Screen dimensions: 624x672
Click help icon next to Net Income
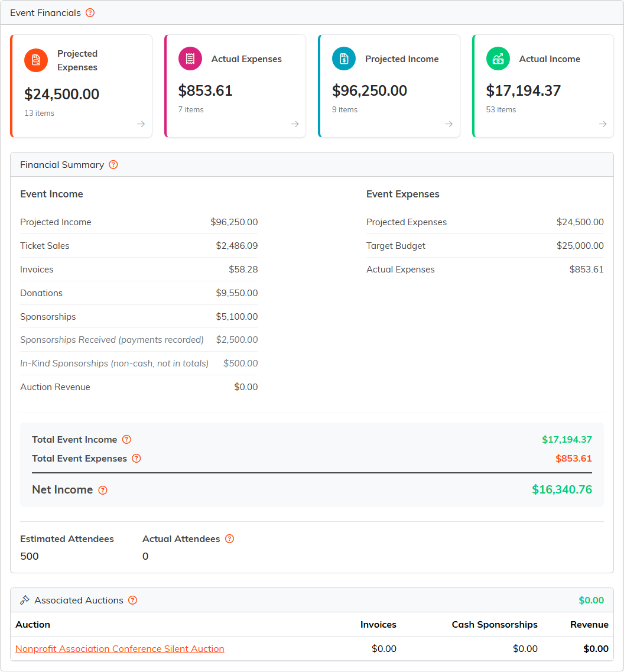(103, 491)
